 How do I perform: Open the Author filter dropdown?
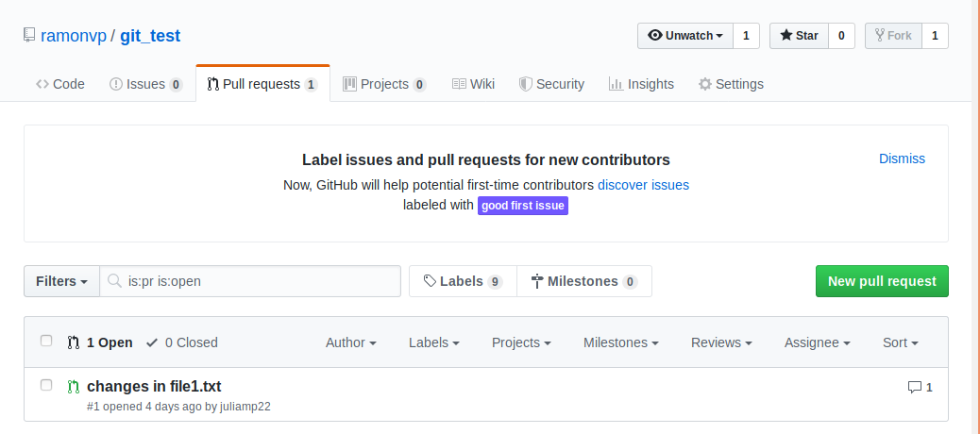tap(350, 342)
